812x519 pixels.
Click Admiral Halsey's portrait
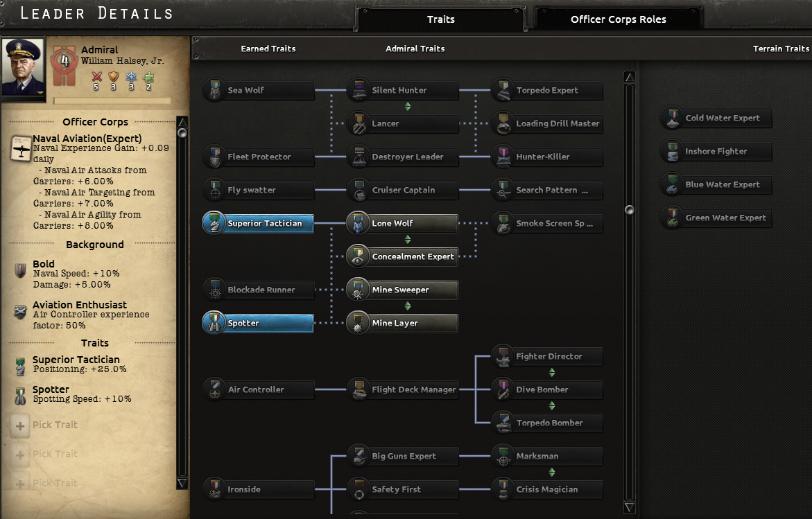[x=23, y=67]
